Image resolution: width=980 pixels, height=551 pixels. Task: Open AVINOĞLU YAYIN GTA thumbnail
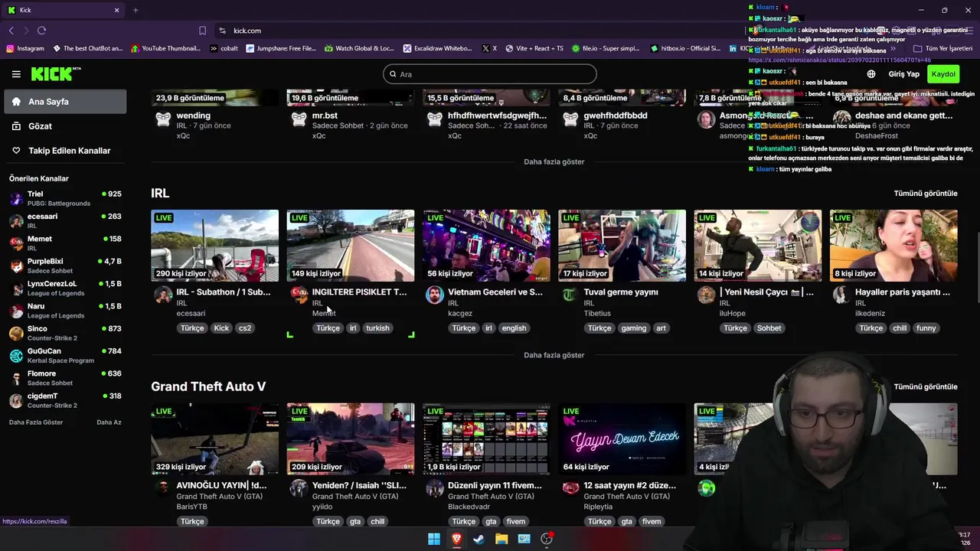click(214, 439)
